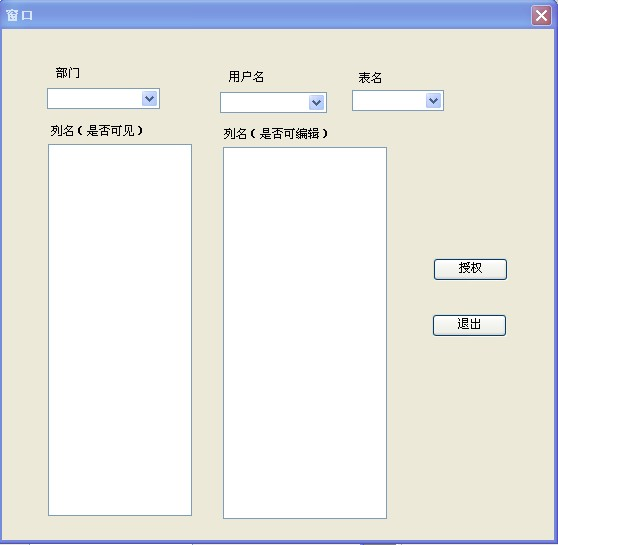Expand the 用户名 dropdown arrow
This screenshot has width=640, height=545.
pyautogui.click(x=317, y=103)
